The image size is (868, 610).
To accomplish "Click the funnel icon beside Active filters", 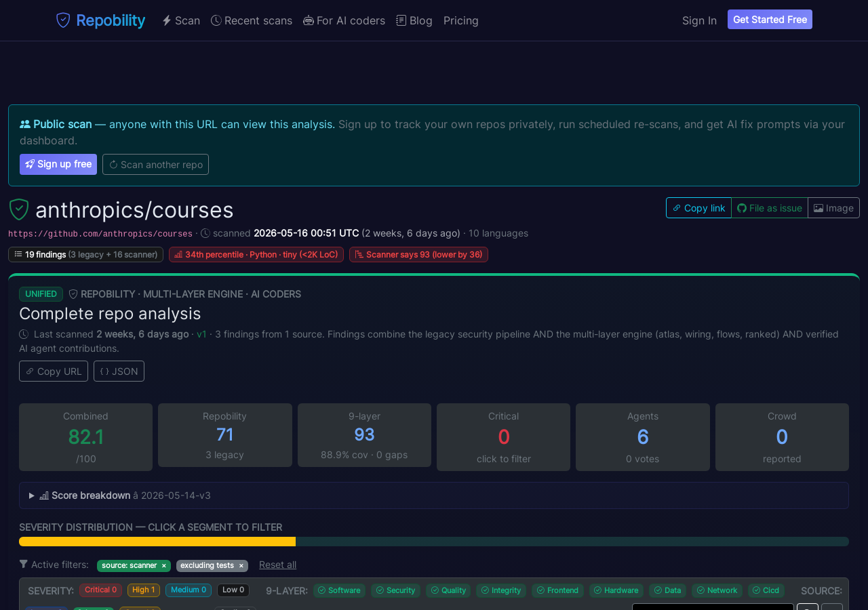I will point(24,565).
